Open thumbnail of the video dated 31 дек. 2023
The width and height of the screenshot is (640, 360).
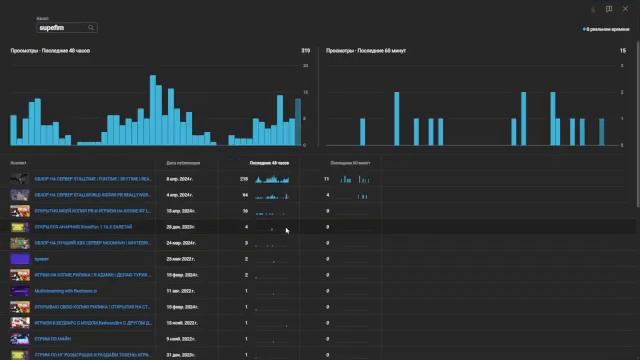(x=20, y=355)
